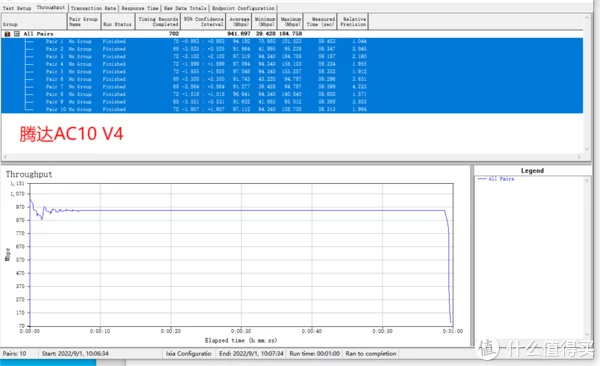Click the results table scroll-down arrow

tap(587, 150)
